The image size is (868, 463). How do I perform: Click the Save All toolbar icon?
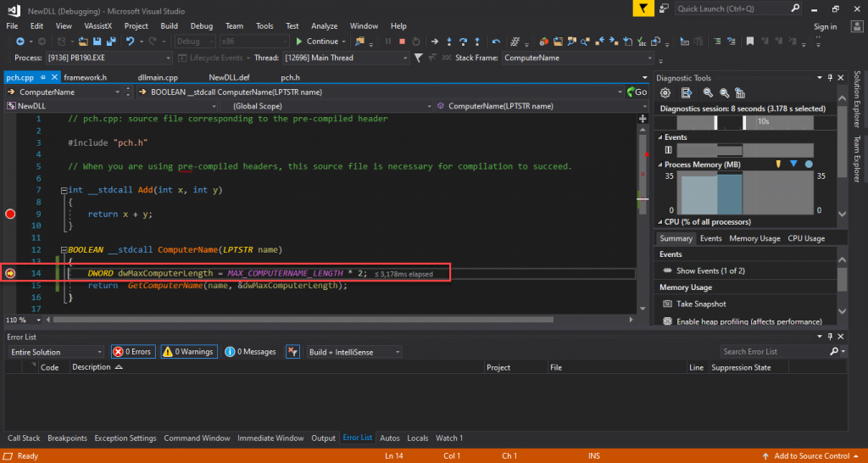110,41
